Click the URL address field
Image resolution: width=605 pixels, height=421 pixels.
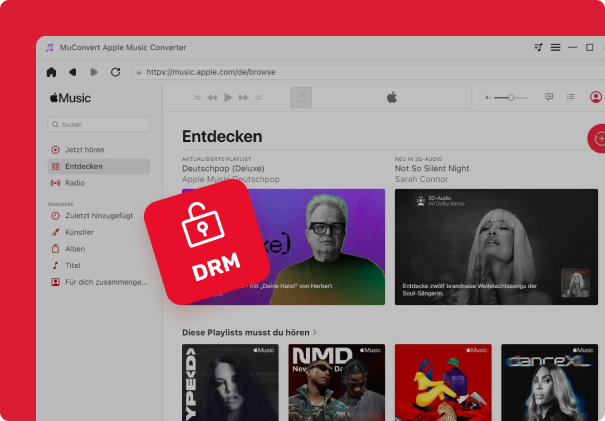pyautogui.click(x=368, y=72)
